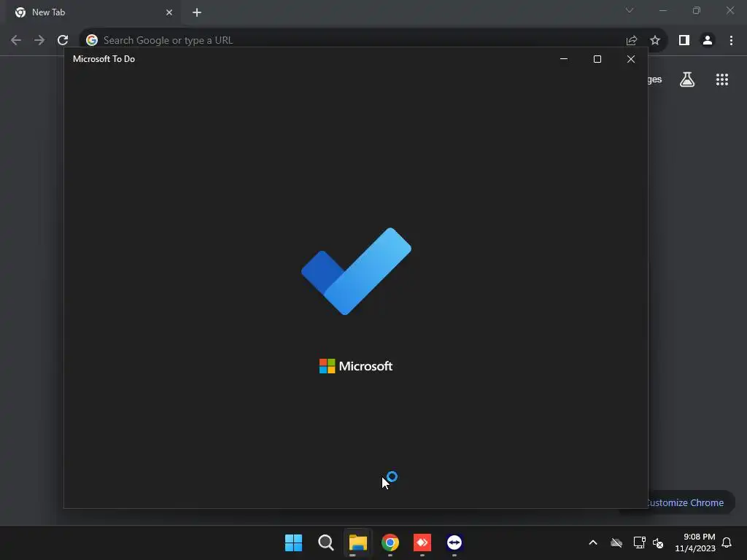Open the network status tray icon
This screenshot has height=560, width=747.
coord(639,542)
